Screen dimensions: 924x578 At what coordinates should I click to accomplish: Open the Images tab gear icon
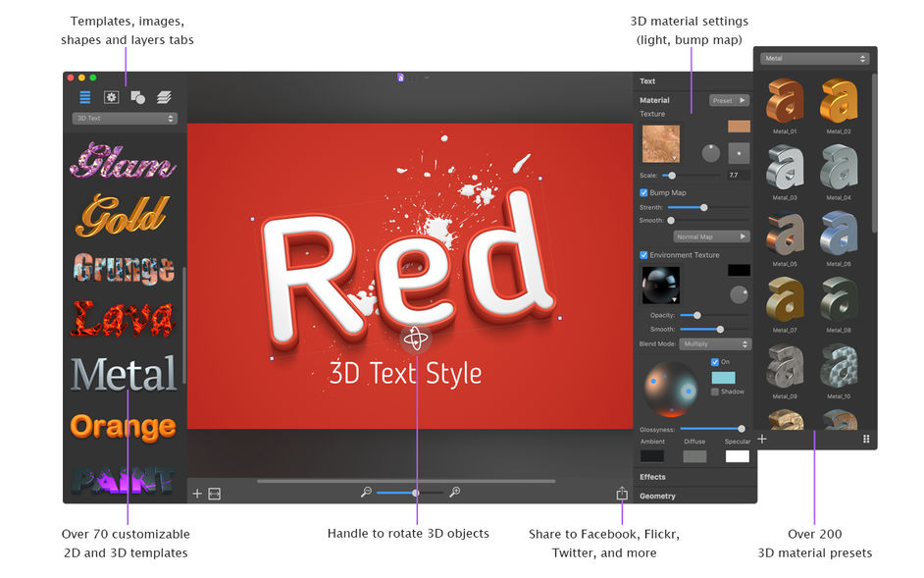111,97
